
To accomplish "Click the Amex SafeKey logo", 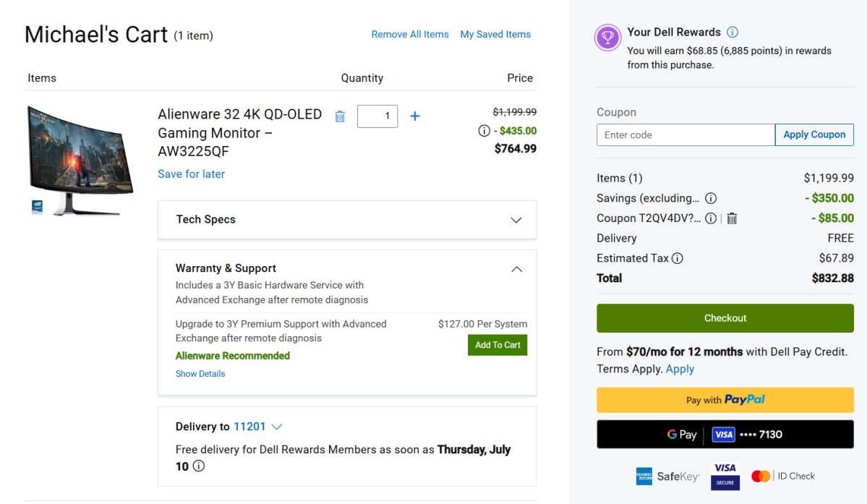I will click(667, 477).
